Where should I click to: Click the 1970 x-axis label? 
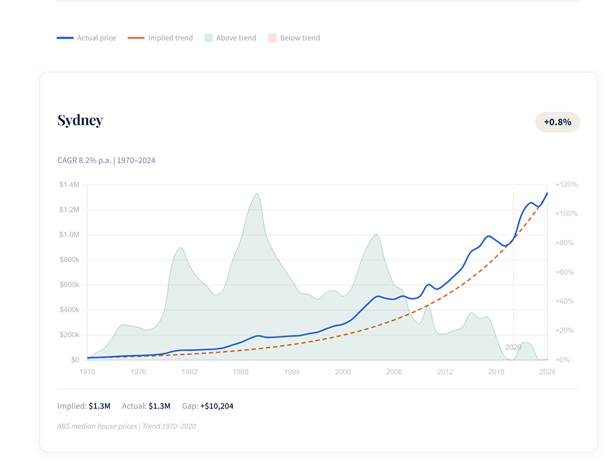(87, 371)
